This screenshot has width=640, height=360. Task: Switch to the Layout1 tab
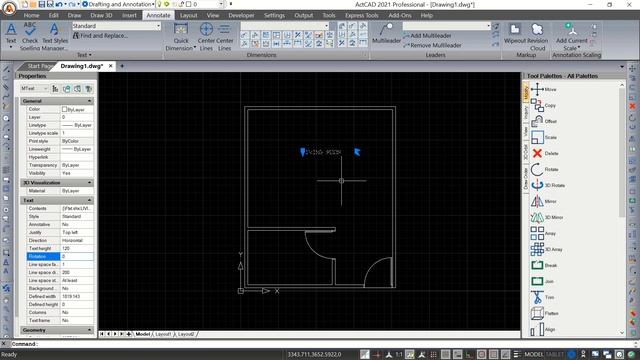[x=163, y=334]
